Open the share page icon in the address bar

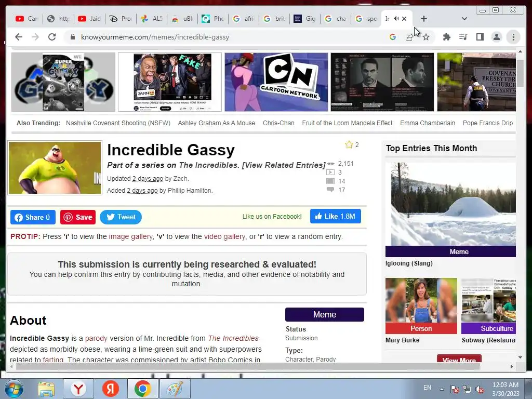409,37
